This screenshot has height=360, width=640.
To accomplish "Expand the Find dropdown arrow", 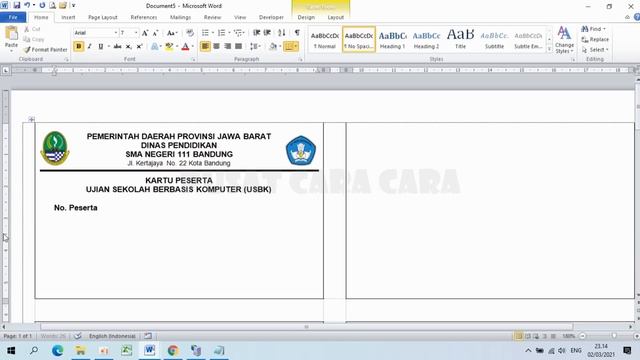I will [604, 29].
